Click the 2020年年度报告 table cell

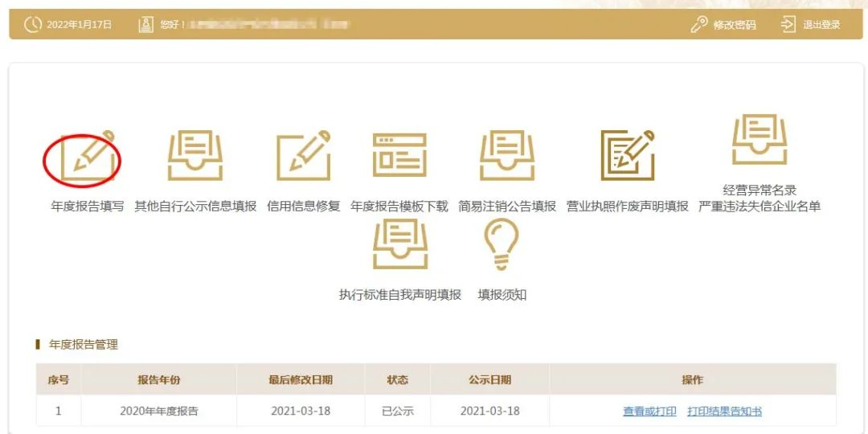coord(158,411)
